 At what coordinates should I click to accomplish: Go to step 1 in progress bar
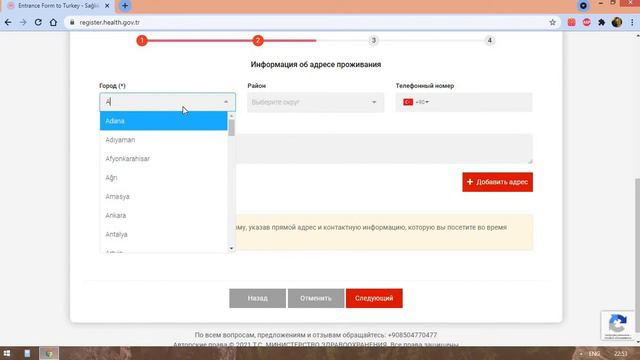pos(142,40)
